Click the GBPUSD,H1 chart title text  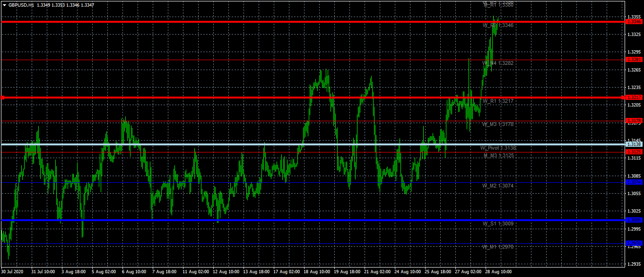(21, 5)
